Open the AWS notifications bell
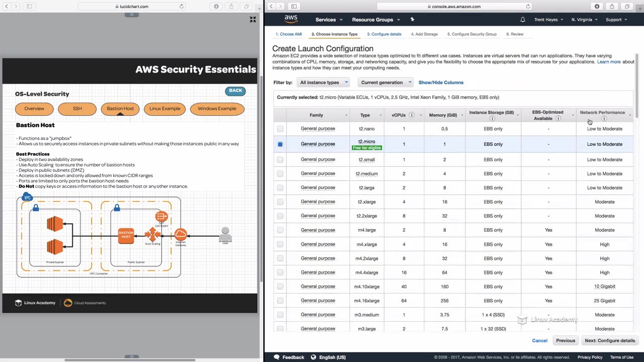Viewport: 644px width, 362px height. tap(523, 20)
